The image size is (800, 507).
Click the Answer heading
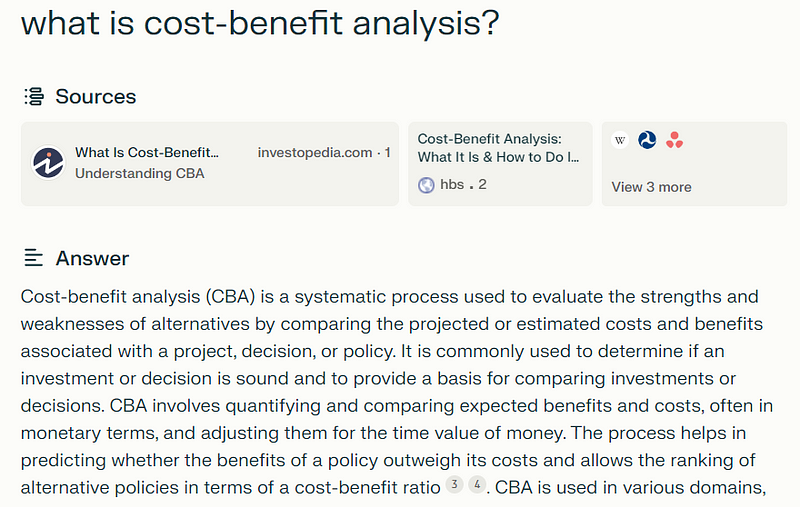[92, 258]
